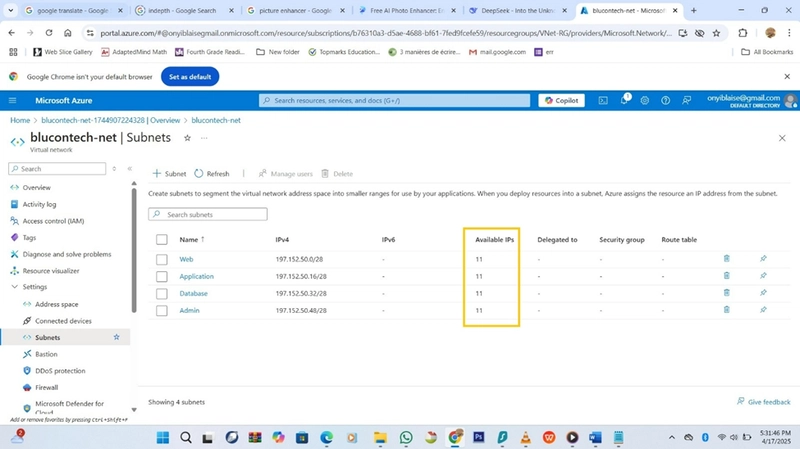Click the Help question mark icon
This screenshot has width=800, height=449.
coord(665,101)
